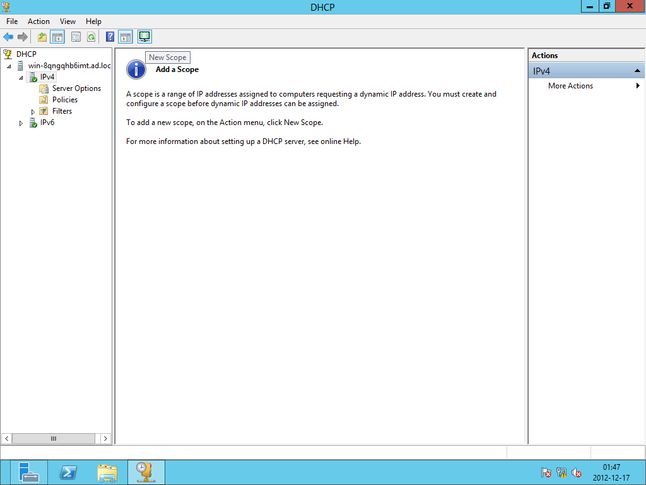Click More Actions in the Actions pane
This screenshot has width=646, height=485.
(570, 86)
